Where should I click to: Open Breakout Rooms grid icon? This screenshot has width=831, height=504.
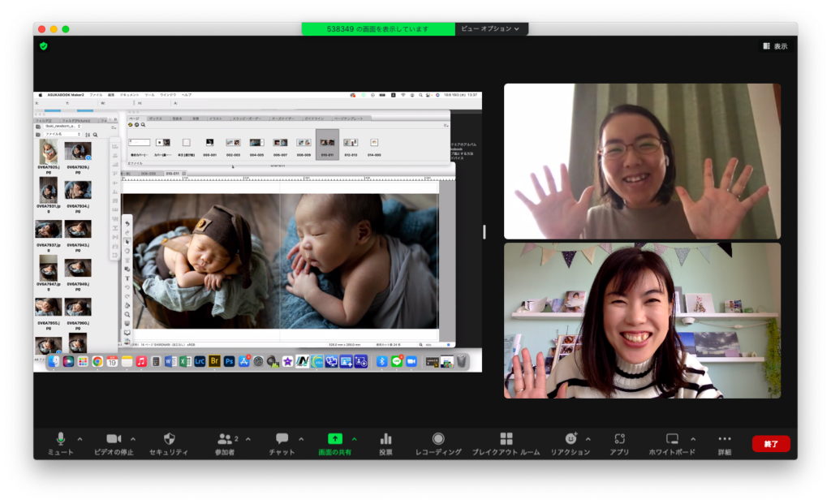pyautogui.click(x=506, y=439)
